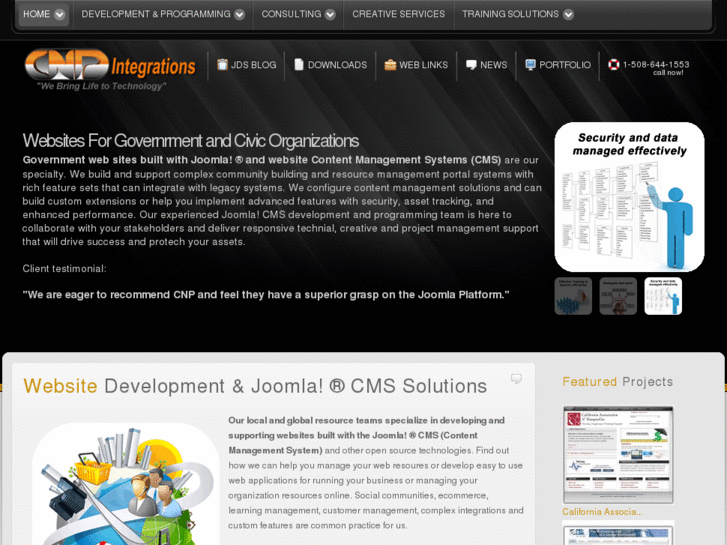Click the JDS Blog clipboard icon
Screen dimensions: 727x545
[x=223, y=64]
